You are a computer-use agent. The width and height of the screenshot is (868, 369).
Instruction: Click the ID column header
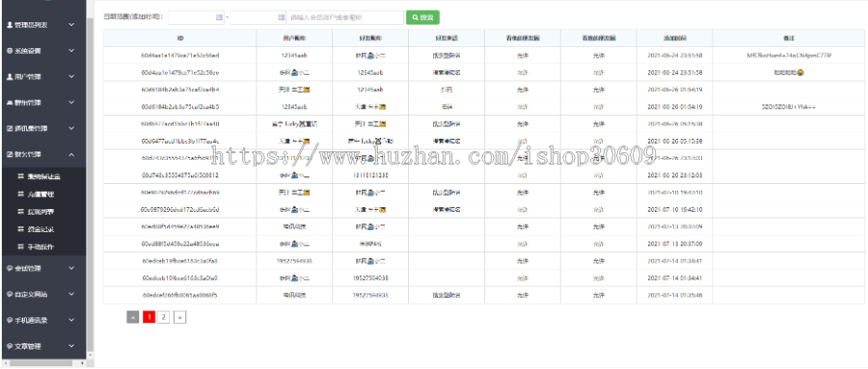[x=180, y=39]
